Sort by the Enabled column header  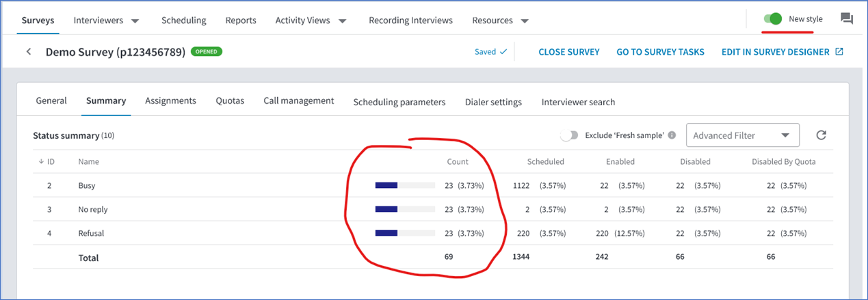(620, 162)
